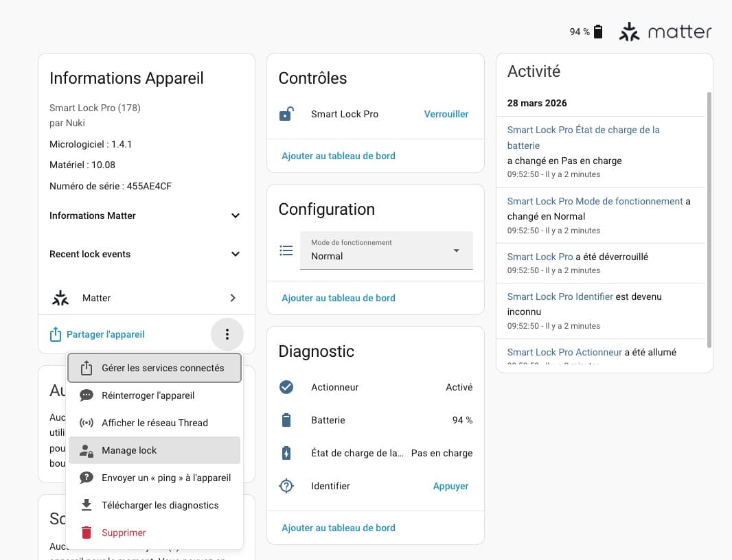The image size is (732, 560).
Task: Expand Informations Matter section
Action: 235,215
